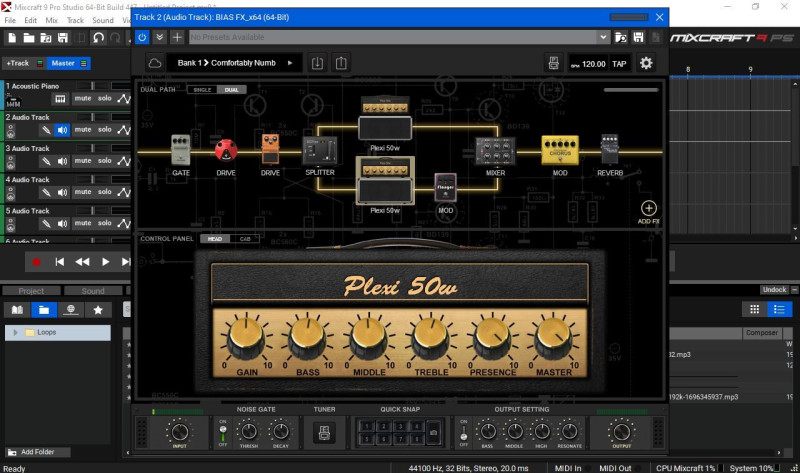Click the GAIN knob on Plexi amp
The image size is (800, 473).
point(246,337)
